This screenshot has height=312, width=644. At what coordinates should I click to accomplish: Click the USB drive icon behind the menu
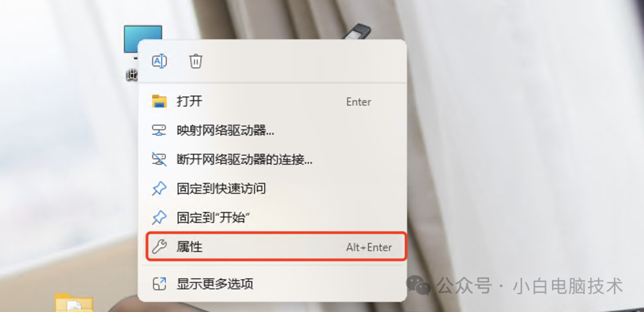pos(357,32)
